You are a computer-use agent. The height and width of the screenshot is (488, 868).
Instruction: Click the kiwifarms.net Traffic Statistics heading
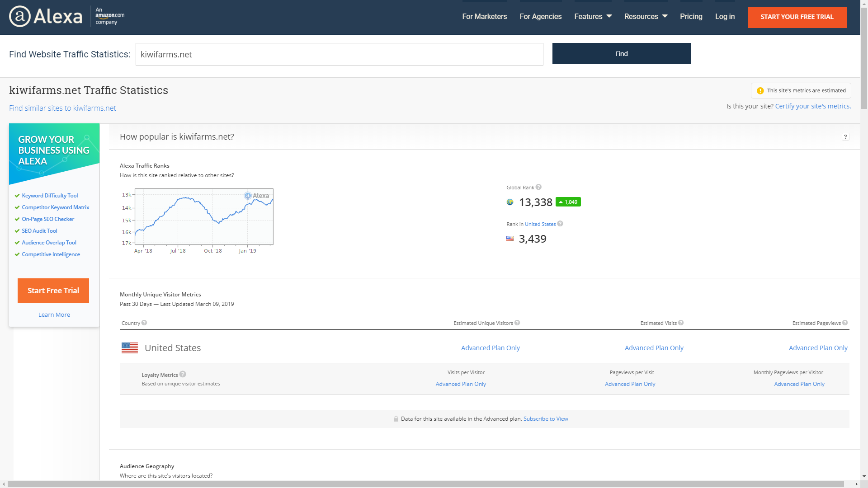[x=89, y=90]
